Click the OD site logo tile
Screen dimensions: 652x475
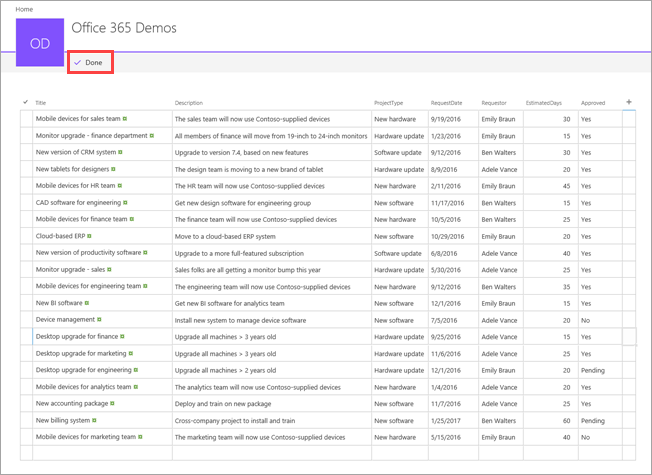click(x=40, y=42)
